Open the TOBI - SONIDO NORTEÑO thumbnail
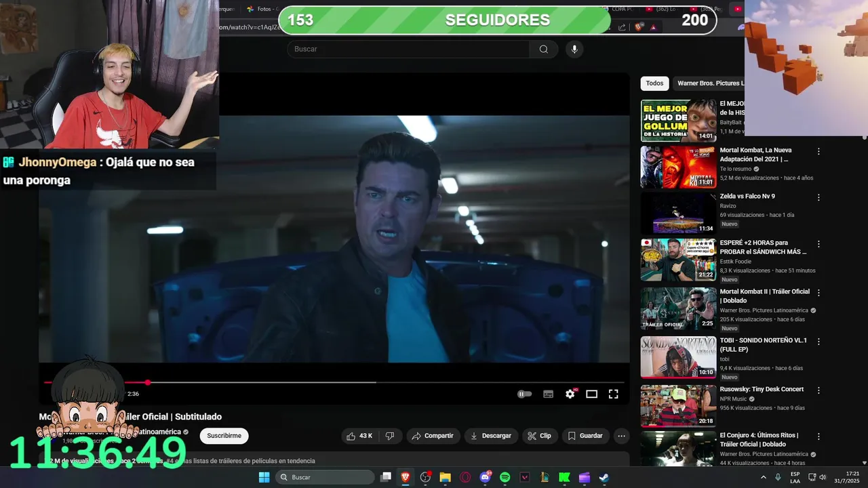Screen dimensions: 868x488 point(678,357)
